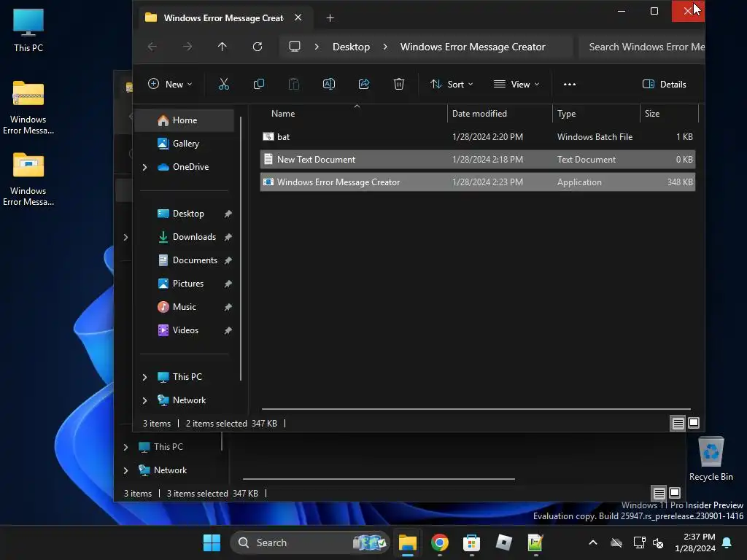Open clock and date in taskbar
The image size is (747, 560).
[695, 542]
